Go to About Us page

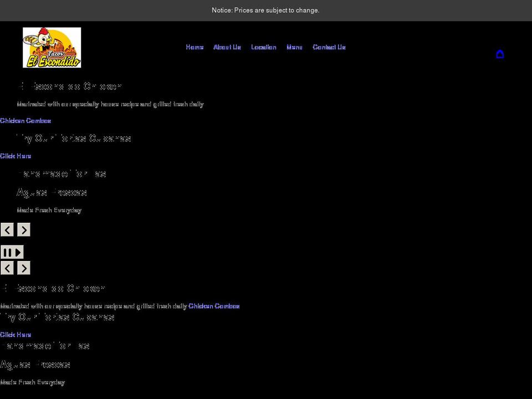[227, 47]
